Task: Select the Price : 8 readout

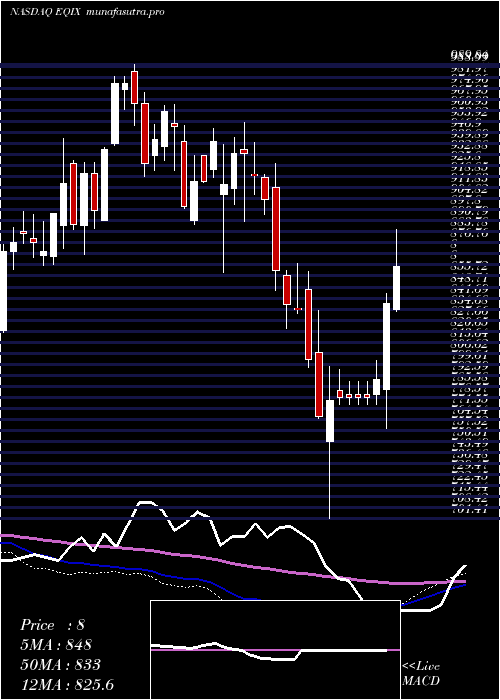Action: click(52, 625)
